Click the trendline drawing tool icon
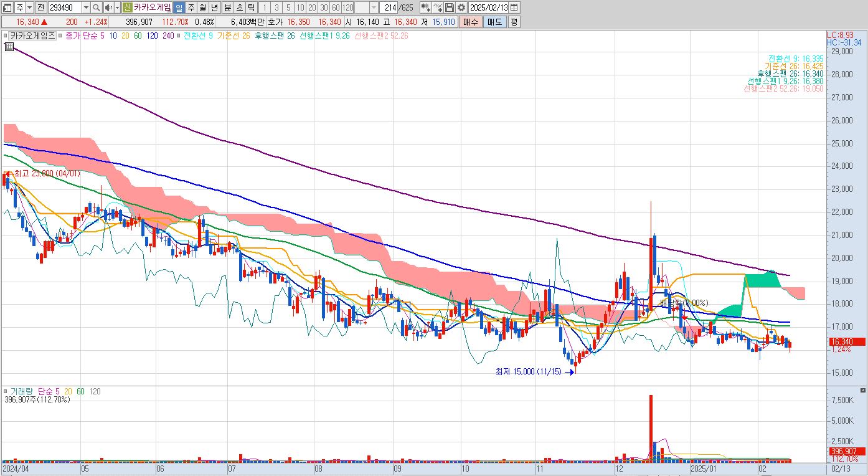 pyautogui.click(x=437, y=7)
